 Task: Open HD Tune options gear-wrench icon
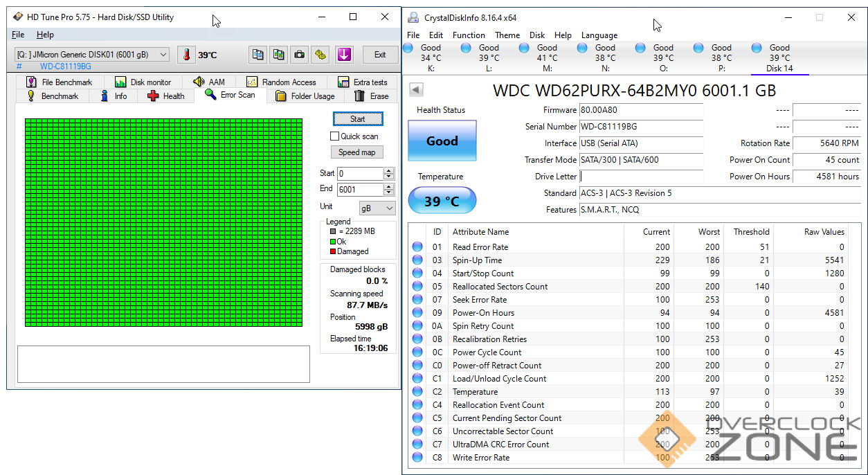point(320,55)
